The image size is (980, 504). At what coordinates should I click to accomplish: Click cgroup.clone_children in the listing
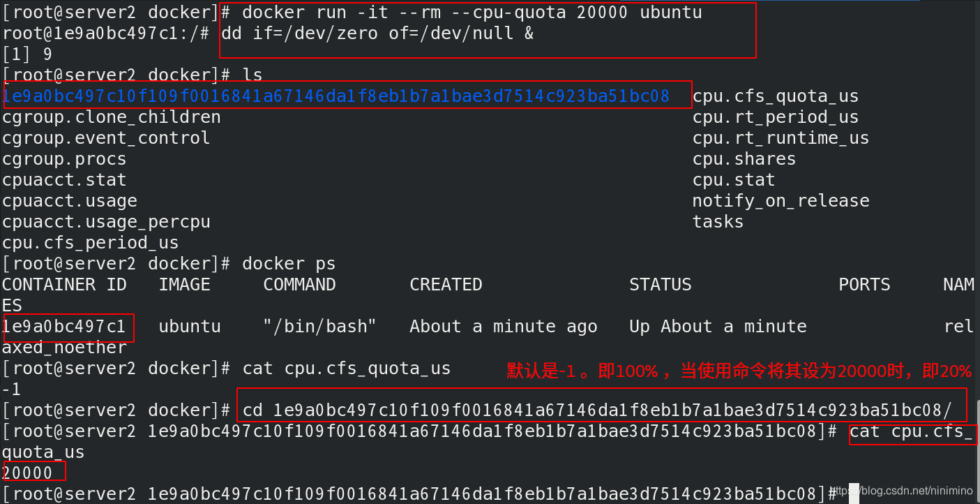pyautogui.click(x=112, y=117)
